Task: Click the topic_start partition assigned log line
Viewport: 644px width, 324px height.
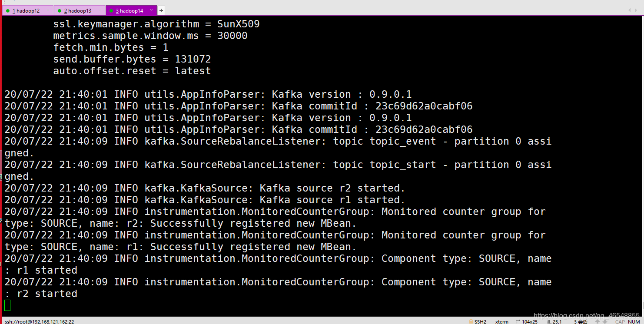Action: pyautogui.click(x=278, y=171)
